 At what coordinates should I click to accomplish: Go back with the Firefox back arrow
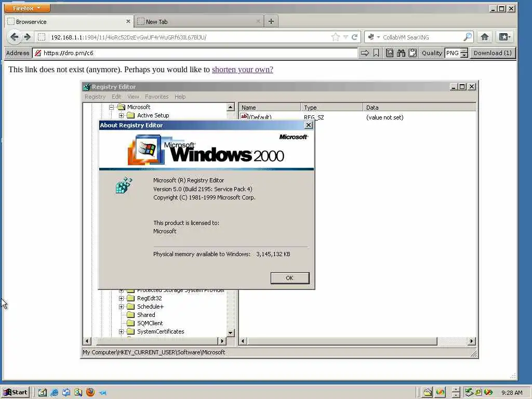point(14,37)
